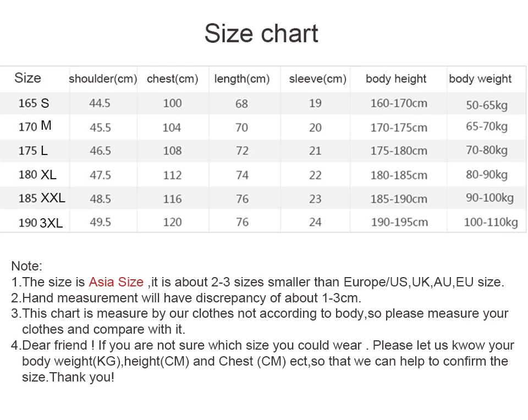Click the red Asia Size text
The width and height of the screenshot is (528, 420).
click(x=116, y=282)
